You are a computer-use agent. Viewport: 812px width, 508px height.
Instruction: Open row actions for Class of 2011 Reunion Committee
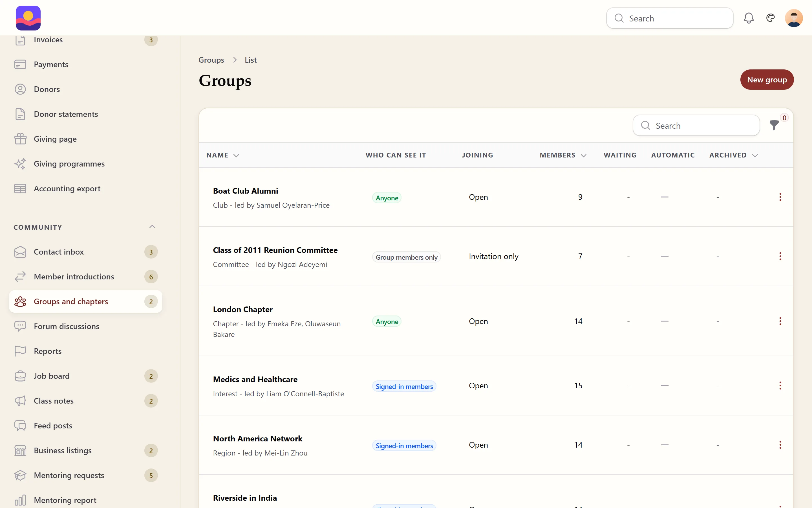click(780, 256)
